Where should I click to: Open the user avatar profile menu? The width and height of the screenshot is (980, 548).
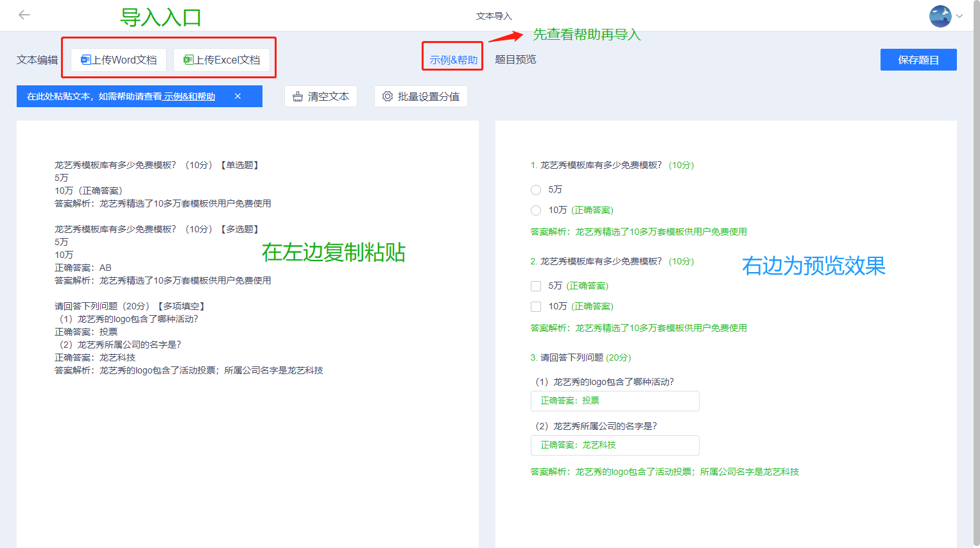[x=940, y=16]
